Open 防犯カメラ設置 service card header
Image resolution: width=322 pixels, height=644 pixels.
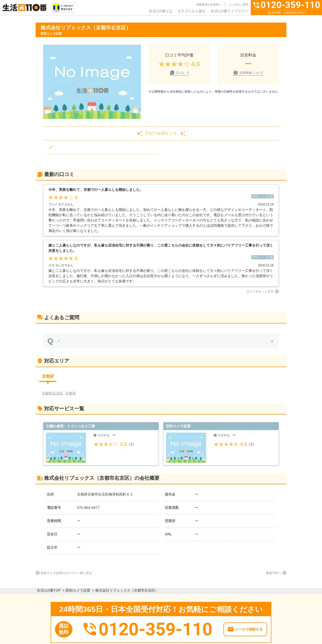[221, 426]
